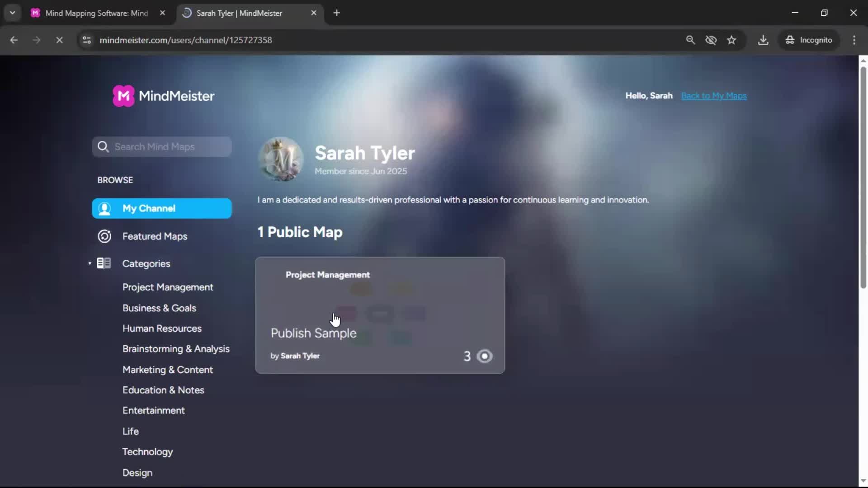Open the Publish Sample map card

click(380, 315)
